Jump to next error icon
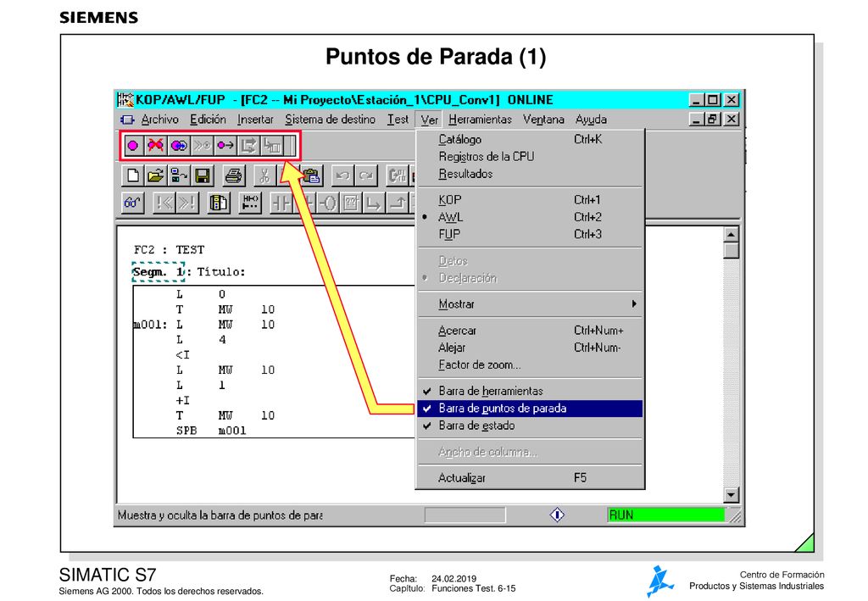 coord(186,203)
